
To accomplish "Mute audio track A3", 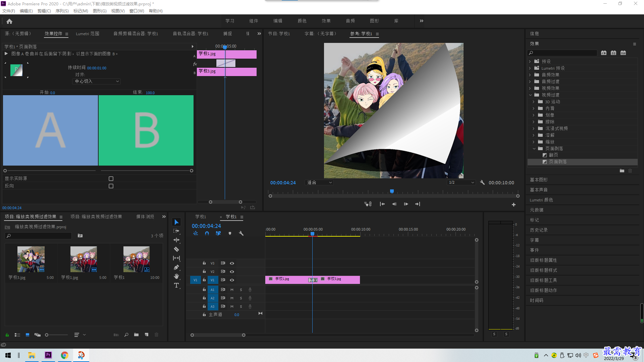I will click(232, 306).
